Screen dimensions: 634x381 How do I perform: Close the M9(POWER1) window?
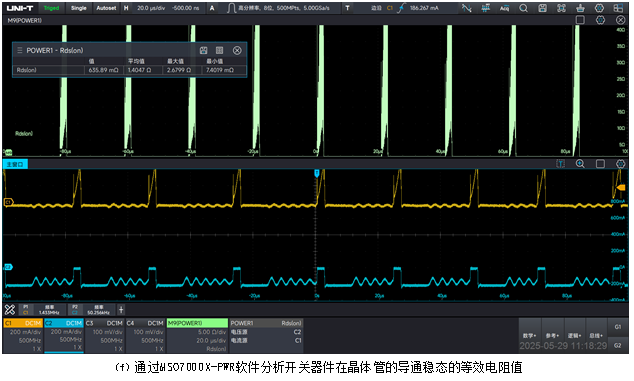621,20
